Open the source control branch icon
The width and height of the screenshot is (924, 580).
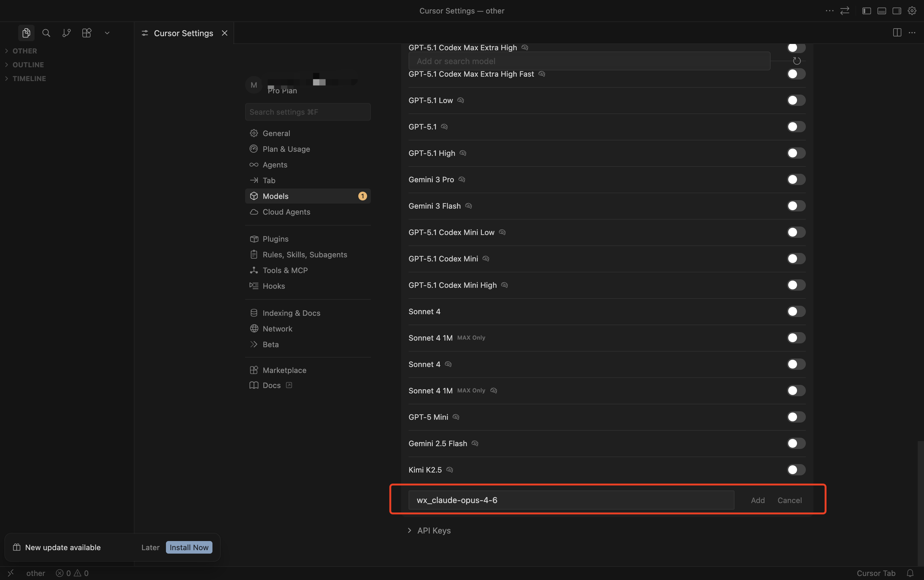(x=66, y=33)
